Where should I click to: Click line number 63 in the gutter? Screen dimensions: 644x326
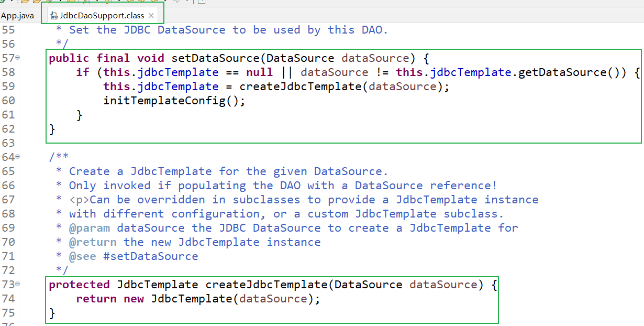[8, 143]
